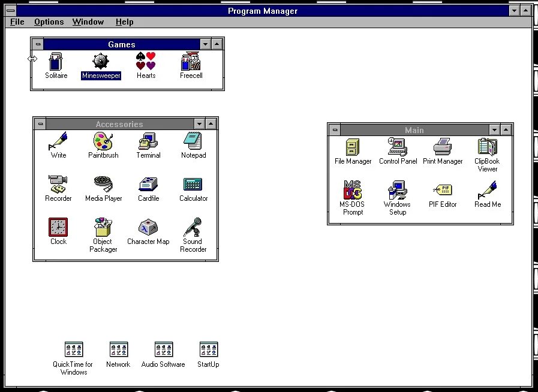Click the Main window title bar
Screen dimensions: 538x392
click(414, 130)
